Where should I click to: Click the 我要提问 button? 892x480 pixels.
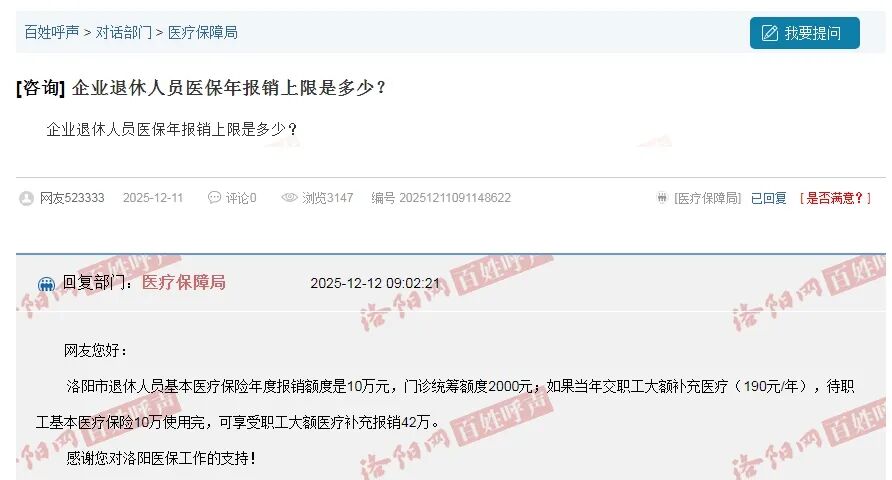804,33
